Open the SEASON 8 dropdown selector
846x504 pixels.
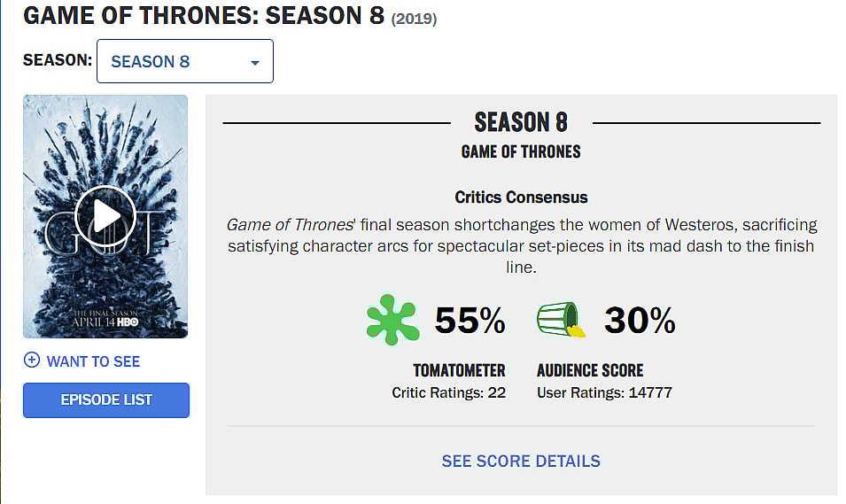coord(184,62)
